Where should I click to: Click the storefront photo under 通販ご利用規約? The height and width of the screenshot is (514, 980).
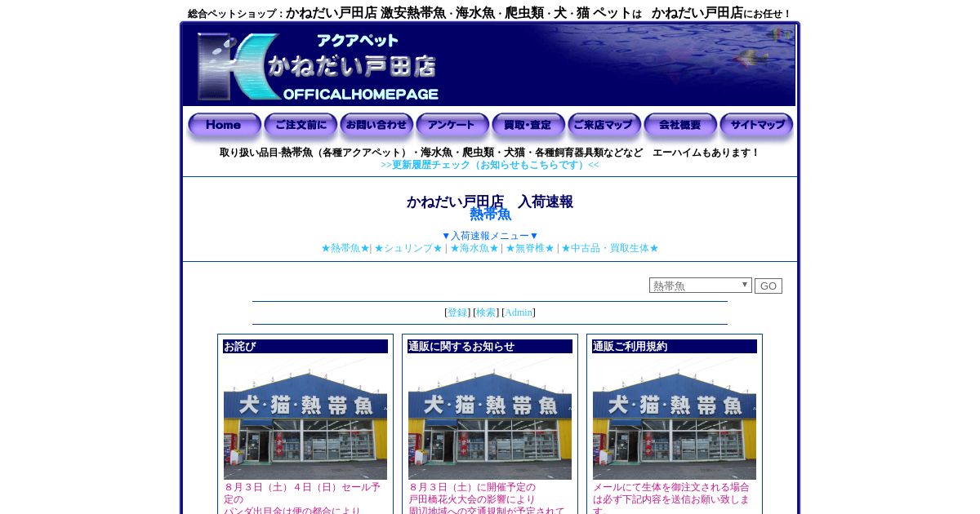click(675, 418)
